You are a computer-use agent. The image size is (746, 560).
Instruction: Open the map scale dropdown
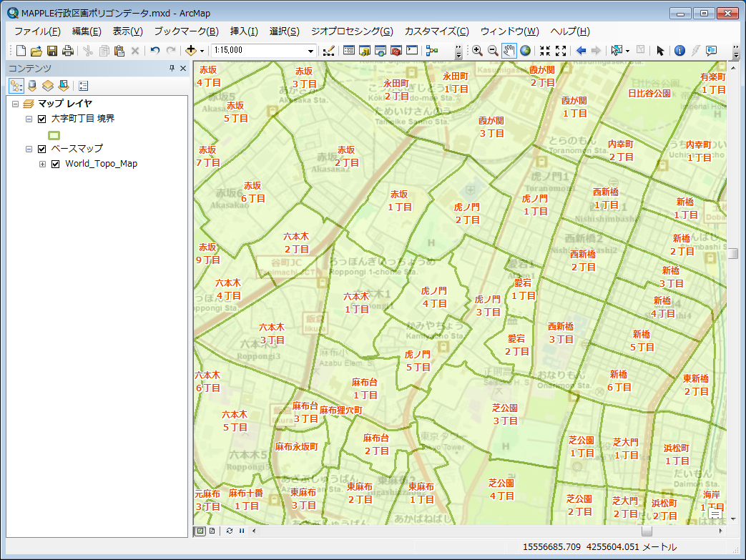click(x=310, y=51)
